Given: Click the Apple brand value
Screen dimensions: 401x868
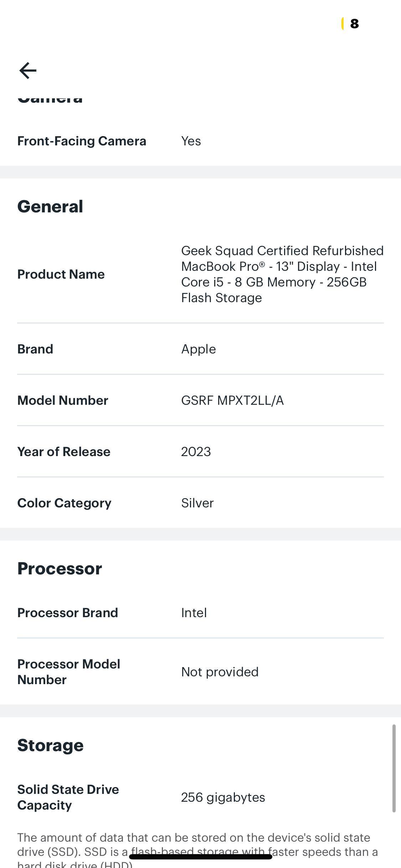Looking at the screenshot, I should tap(199, 349).
